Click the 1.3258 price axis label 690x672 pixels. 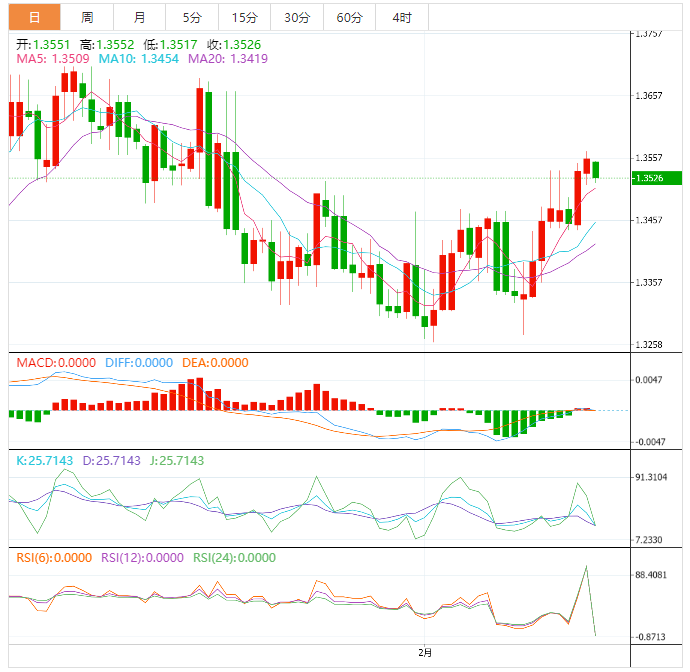pyautogui.click(x=649, y=344)
